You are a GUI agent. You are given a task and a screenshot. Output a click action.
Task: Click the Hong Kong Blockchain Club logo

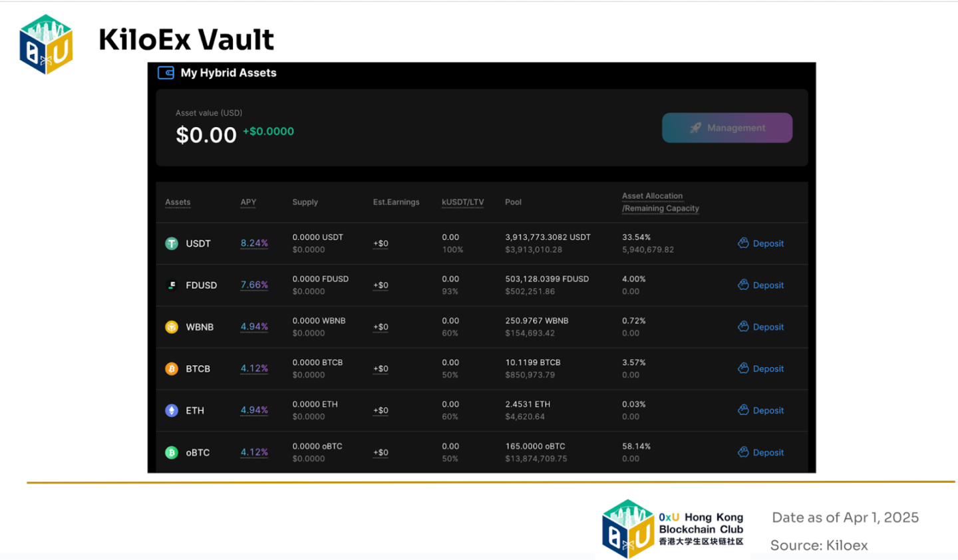pyautogui.click(x=673, y=529)
